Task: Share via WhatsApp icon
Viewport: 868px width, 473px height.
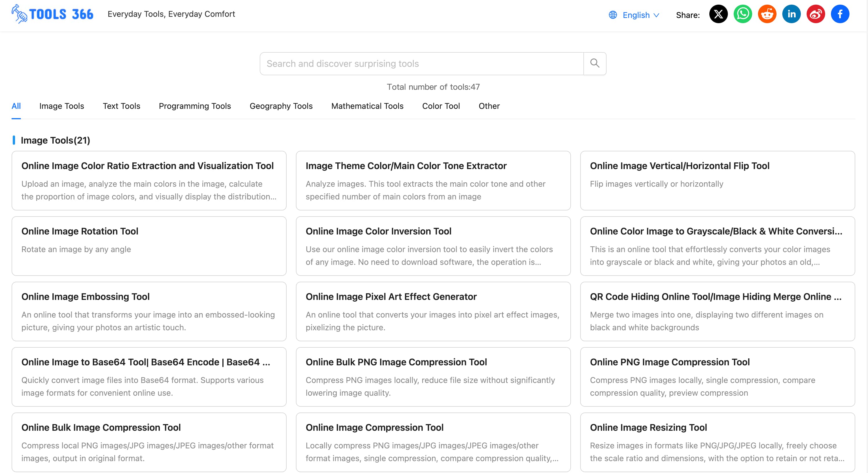Action: coord(743,14)
